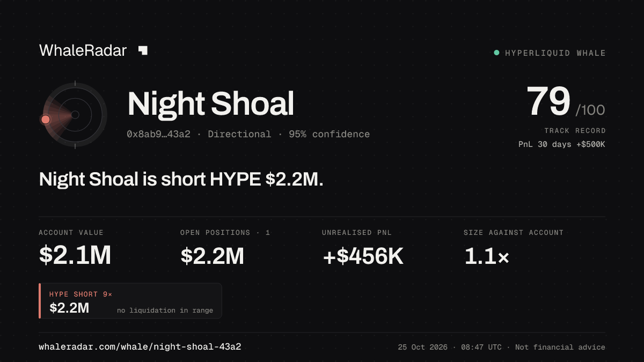Click wallet address 0x8ab9…43a2
This screenshot has height=362, width=644.
pyautogui.click(x=158, y=134)
